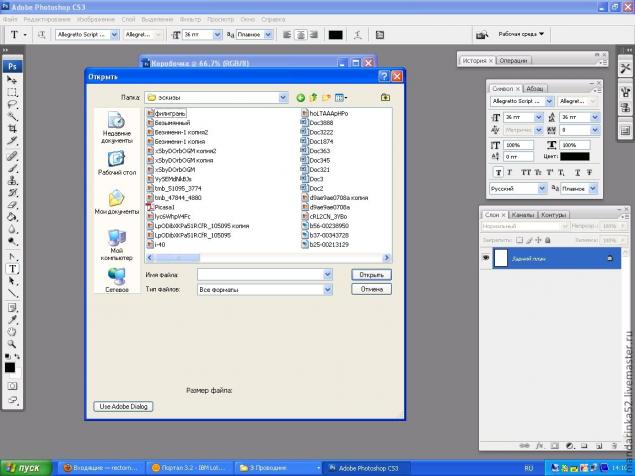Open Recent Documents in places bar
Screen dimensions: 635x476
point(117,128)
